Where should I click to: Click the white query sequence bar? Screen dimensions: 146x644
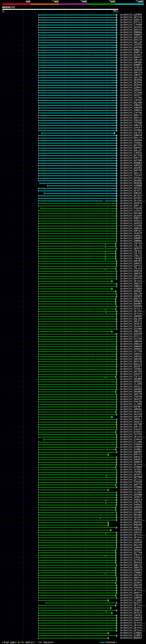pos(60,9)
